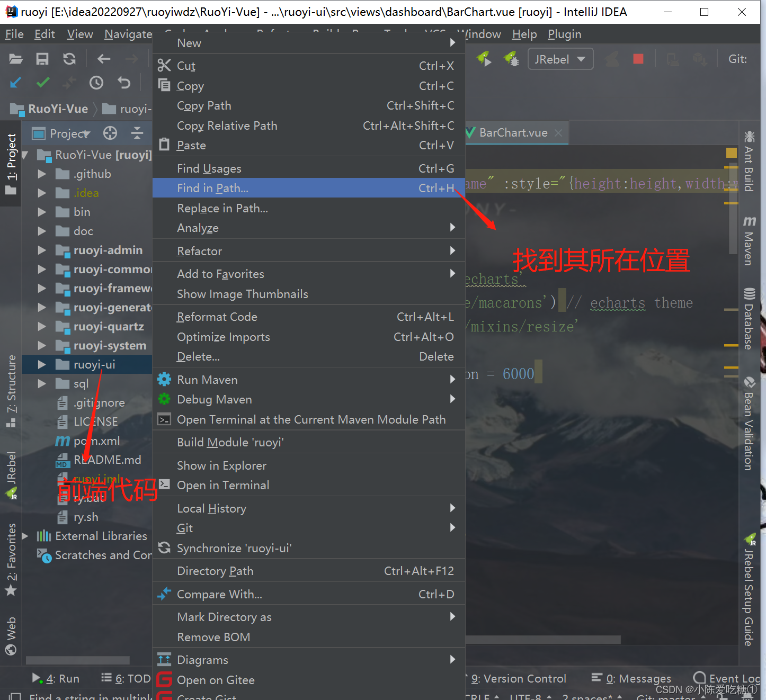
Task: Click the Revert undo arrow icon
Action: point(123,83)
